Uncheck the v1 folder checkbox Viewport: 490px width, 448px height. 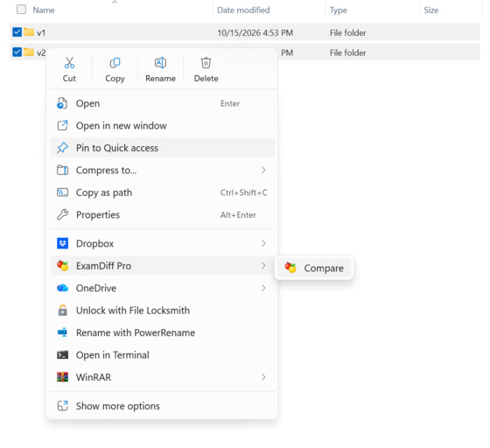pos(17,31)
